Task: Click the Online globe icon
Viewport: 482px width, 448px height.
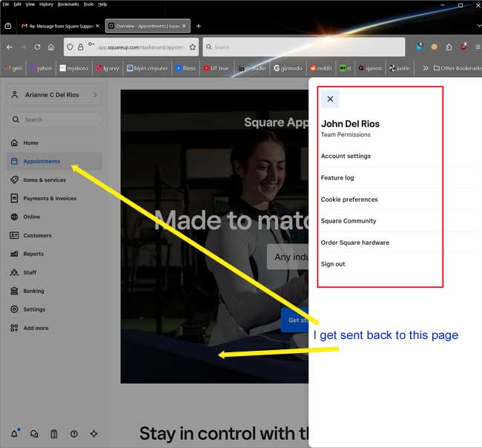Action: coord(14,217)
